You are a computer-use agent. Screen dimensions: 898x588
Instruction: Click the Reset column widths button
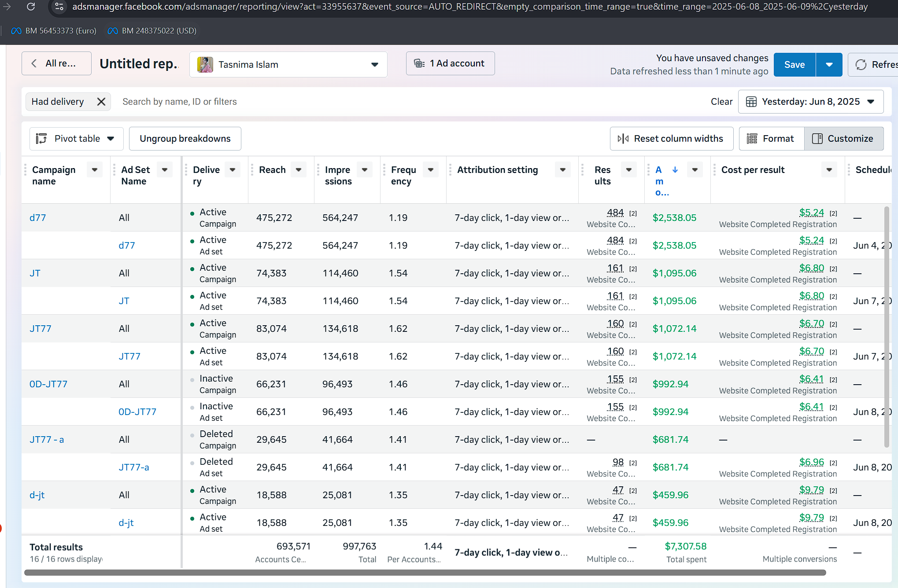coord(672,139)
